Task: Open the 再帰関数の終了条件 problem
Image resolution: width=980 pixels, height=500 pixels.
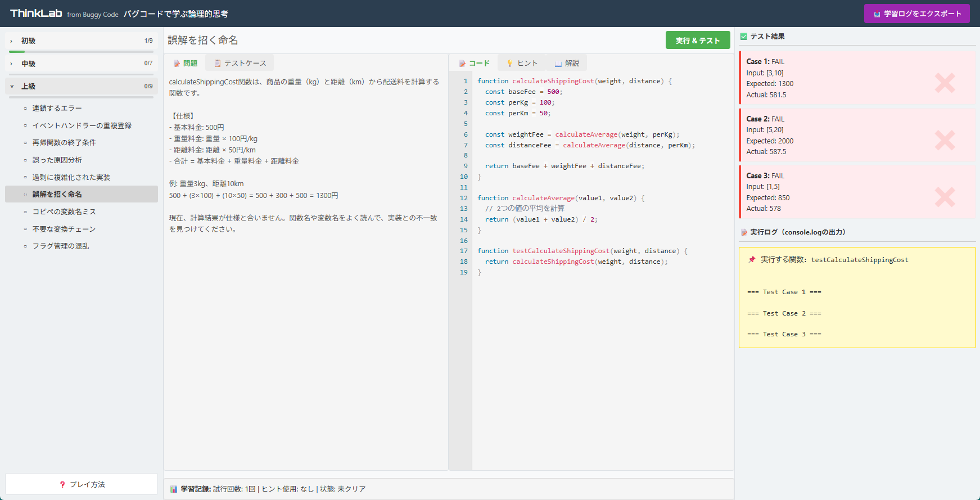Action: pos(82,142)
